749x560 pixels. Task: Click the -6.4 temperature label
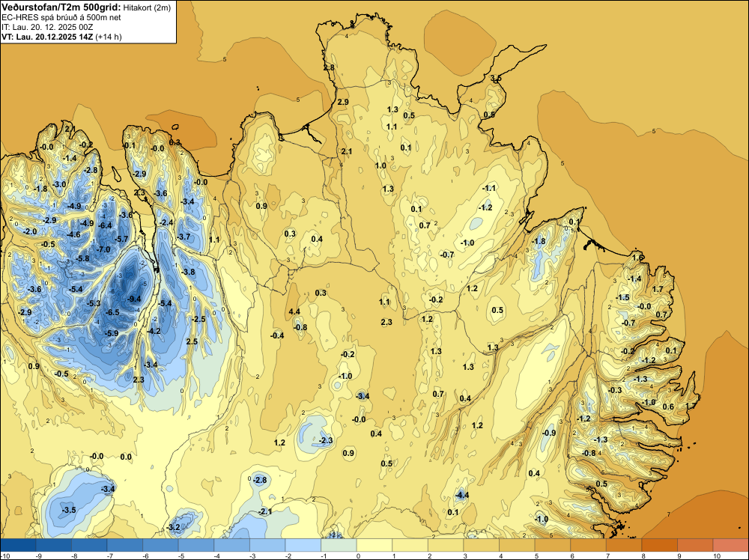pyautogui.click(x=105, y=225)
